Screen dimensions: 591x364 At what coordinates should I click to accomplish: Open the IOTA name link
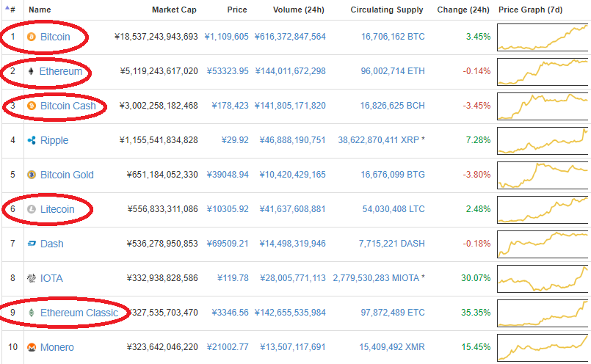click(51, 278)
